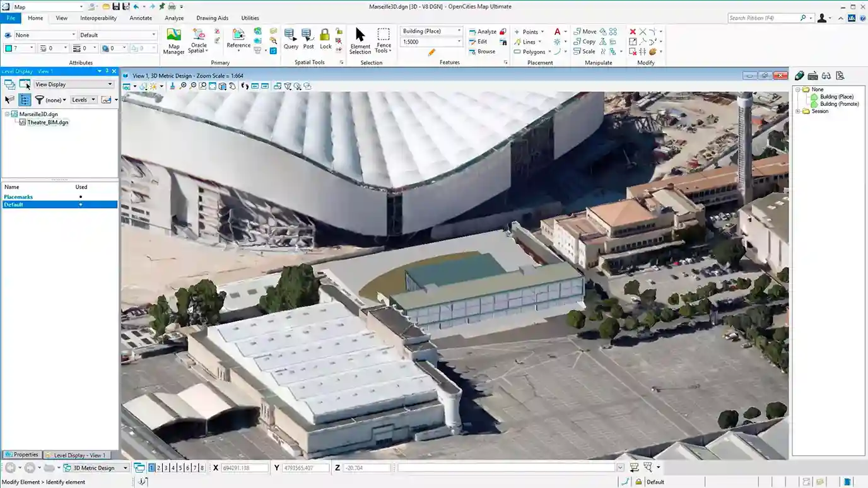Toggle view number 8 button
Viewport: 868px width, 488px height.
click(x=202, y=468)
